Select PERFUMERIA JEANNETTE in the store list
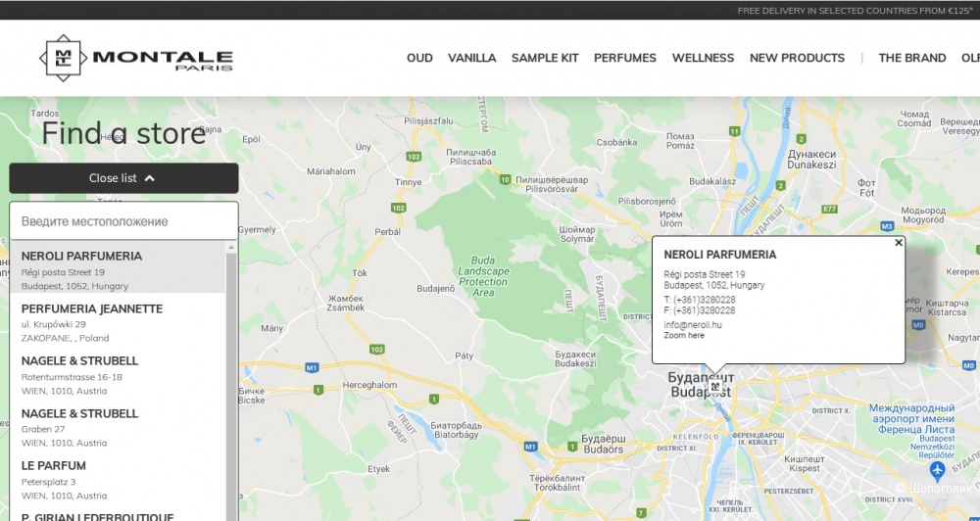Screen dimensions: 980x521 (118, 320)
